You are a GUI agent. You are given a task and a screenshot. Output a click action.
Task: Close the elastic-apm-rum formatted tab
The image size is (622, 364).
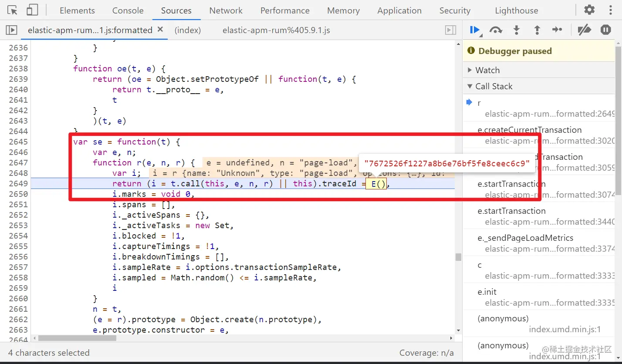pos(160,30)
